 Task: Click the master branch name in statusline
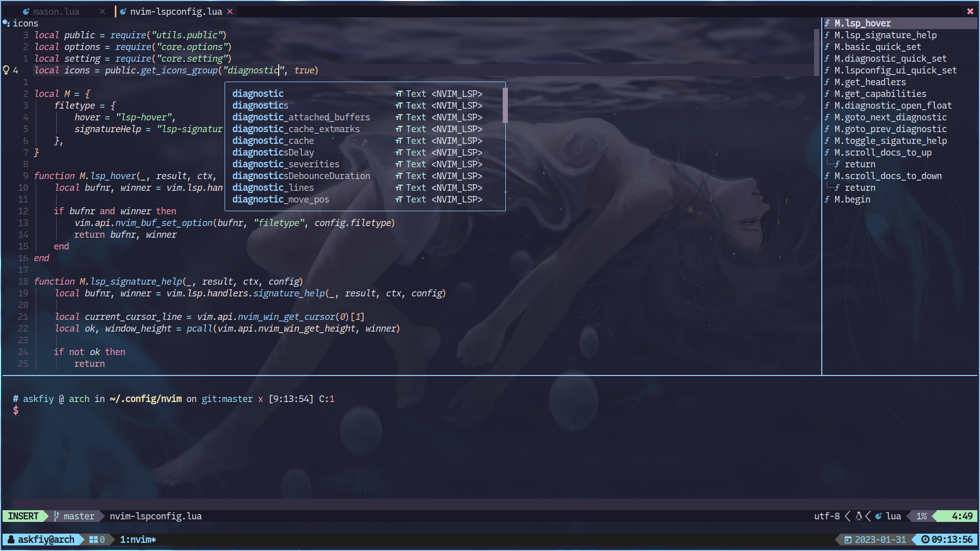click(79, 516)
